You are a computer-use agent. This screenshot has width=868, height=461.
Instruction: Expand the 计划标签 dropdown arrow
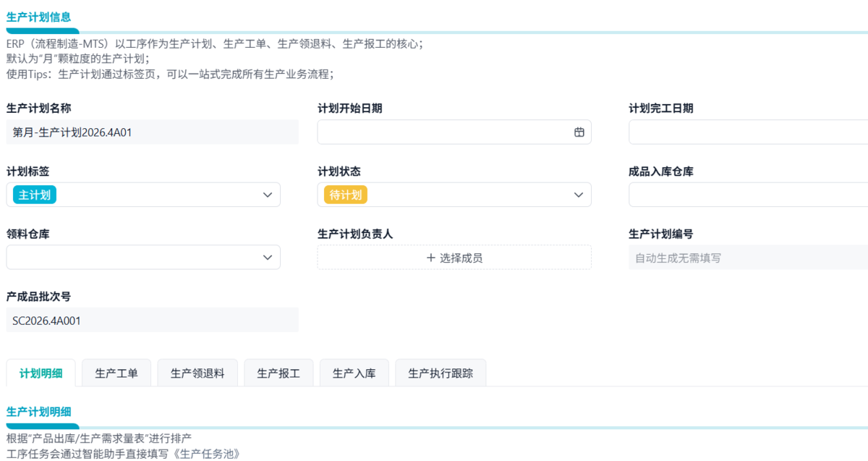point(268,195)
